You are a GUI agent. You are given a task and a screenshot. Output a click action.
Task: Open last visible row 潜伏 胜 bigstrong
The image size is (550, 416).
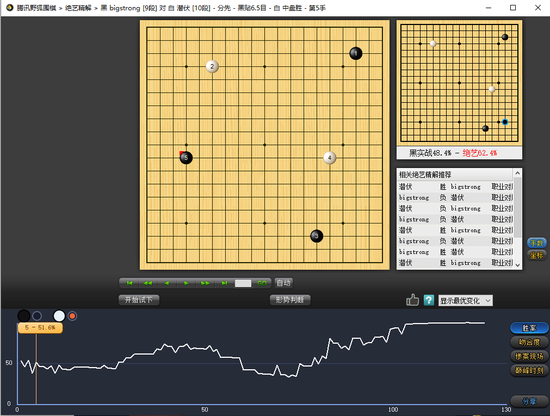[455, 263]
